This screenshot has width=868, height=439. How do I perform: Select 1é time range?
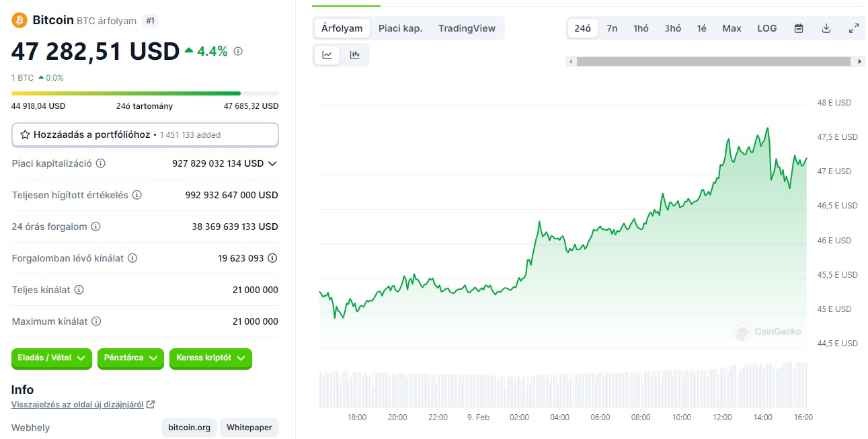701,28
